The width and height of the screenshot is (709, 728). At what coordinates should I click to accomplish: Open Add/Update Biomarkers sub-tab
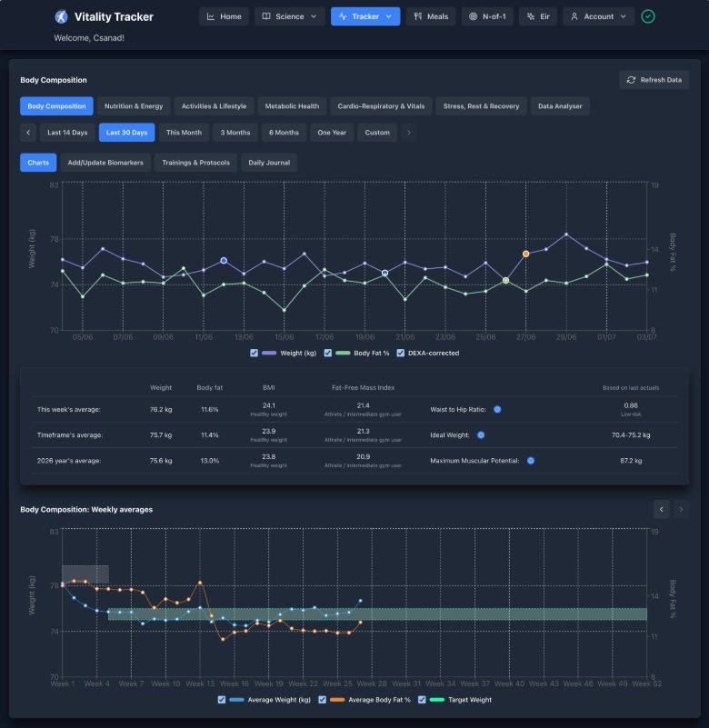105,163
